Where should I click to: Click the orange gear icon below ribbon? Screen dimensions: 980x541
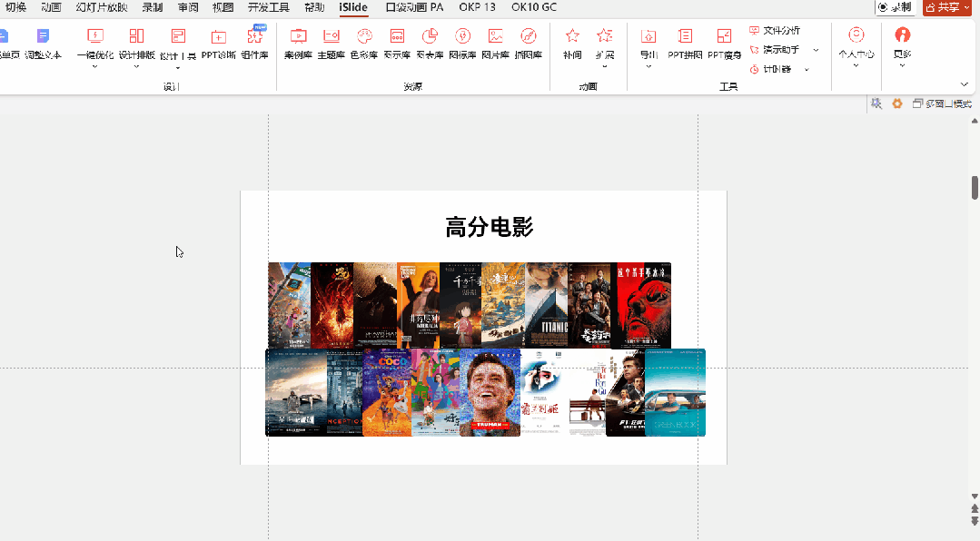click(x=896, y=103)
